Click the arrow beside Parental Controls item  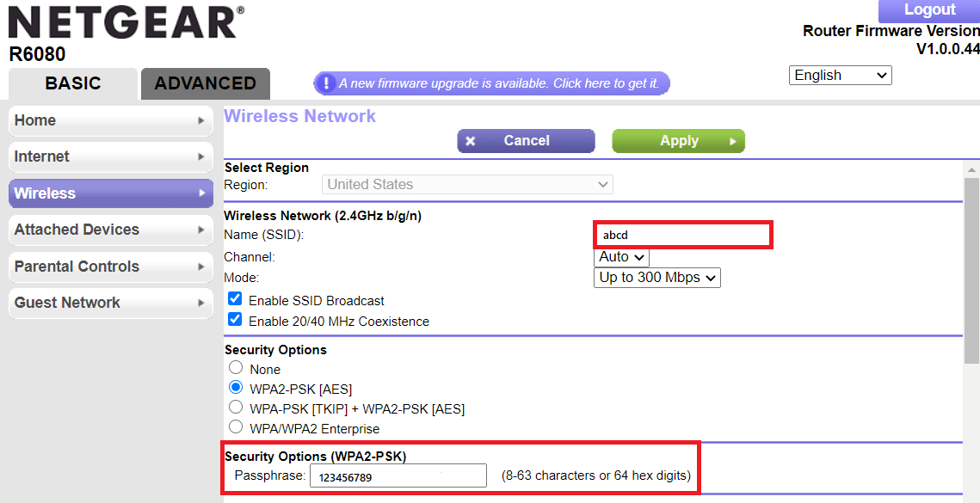[x=201, y=267]
